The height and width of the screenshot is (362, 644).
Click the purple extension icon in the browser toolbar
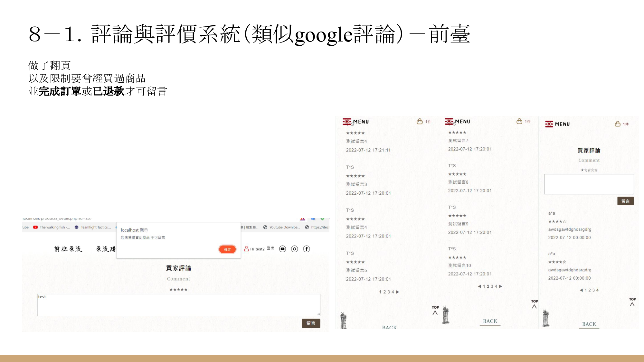pyautogui.click(x=302, y=219)
